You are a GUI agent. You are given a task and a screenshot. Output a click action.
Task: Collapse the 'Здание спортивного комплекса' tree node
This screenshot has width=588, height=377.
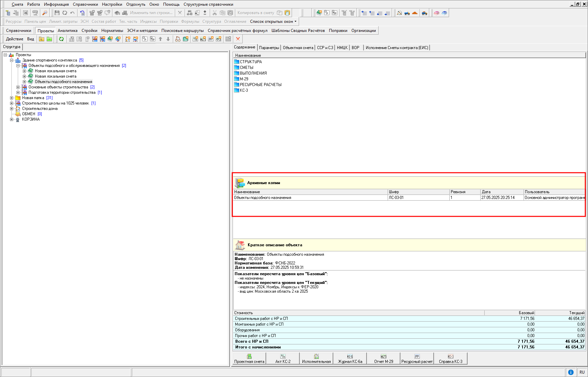[x=12, y=60]
